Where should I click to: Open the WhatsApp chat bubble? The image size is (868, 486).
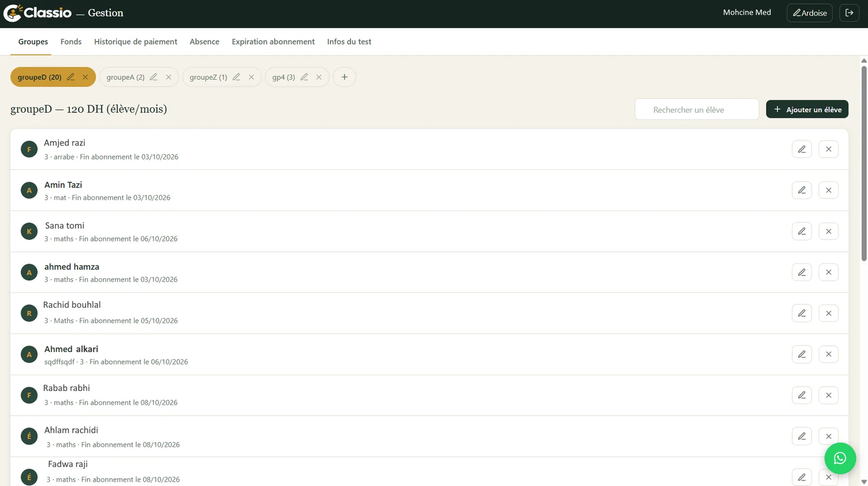(840, 458)
